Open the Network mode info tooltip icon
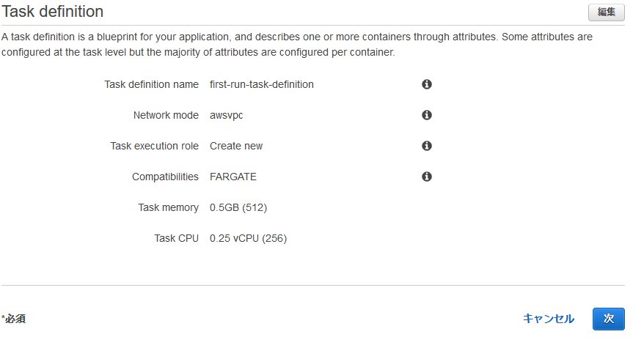The image size is (644, 348). pos(426,115)
